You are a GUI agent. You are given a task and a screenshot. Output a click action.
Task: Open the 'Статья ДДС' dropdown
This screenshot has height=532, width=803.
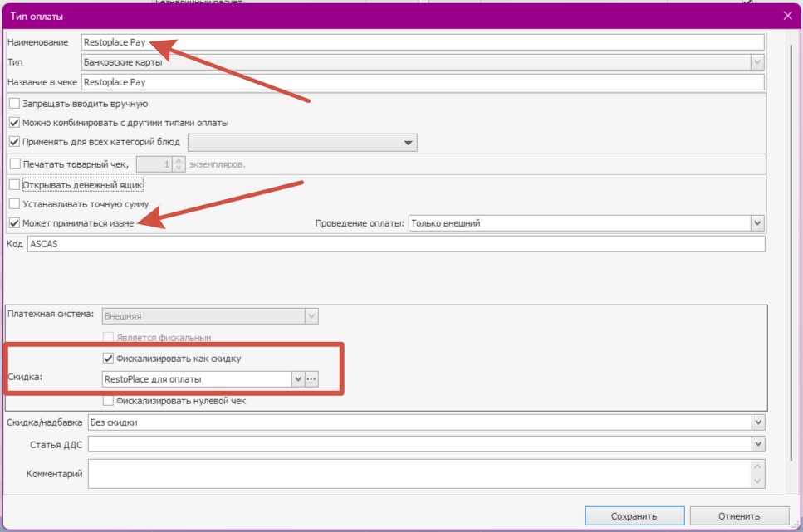coord(756,445)
